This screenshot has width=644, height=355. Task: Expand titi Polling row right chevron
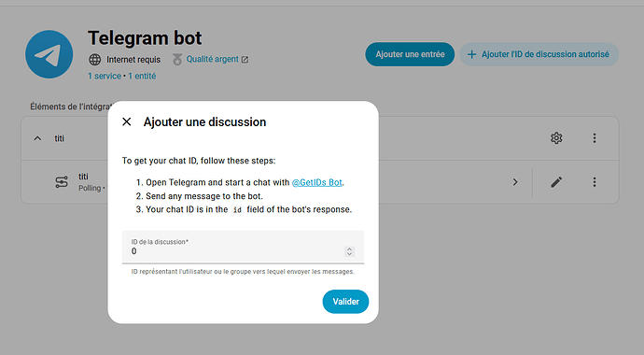click(515, 182)
